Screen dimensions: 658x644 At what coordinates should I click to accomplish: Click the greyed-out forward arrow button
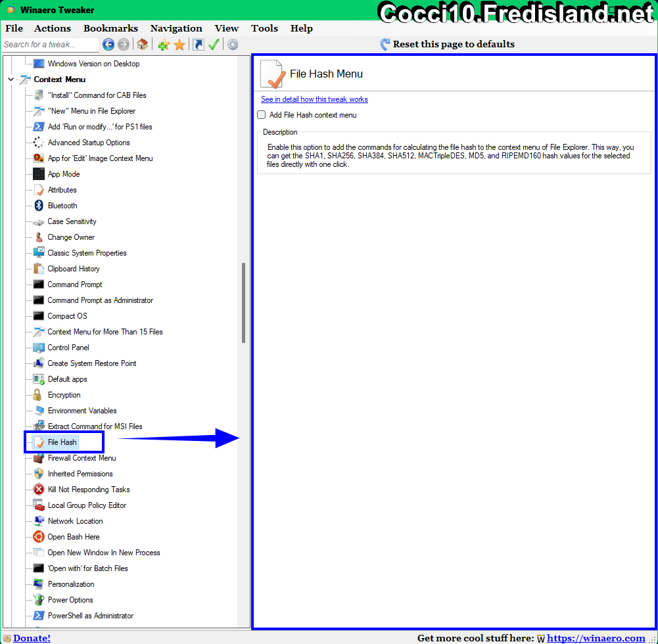[x=124, y=45]
